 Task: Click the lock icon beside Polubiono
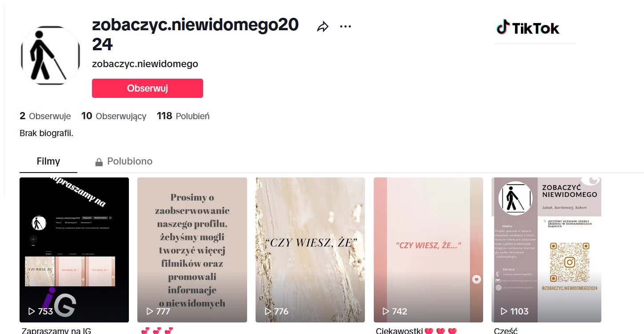[99, 162]
